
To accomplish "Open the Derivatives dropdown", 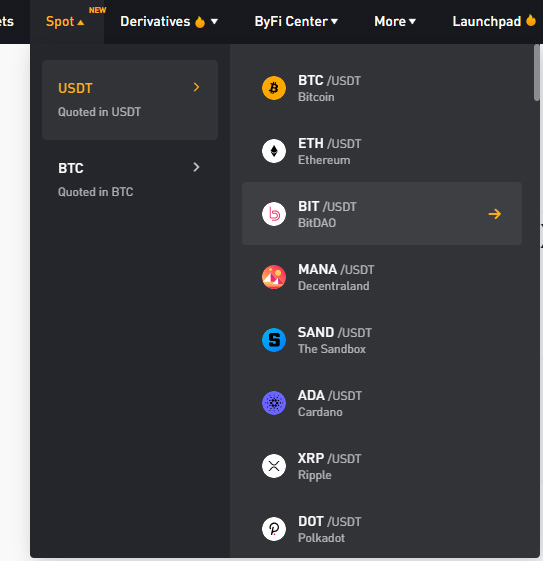I will pos(169,22).
